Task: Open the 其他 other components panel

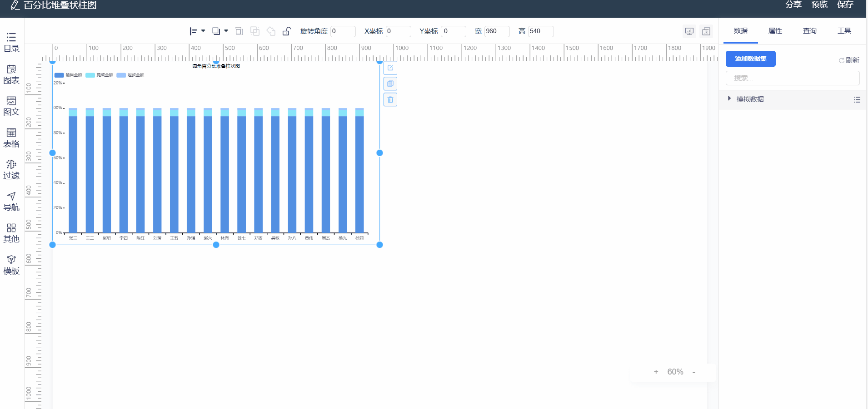Action: point(11,233)
